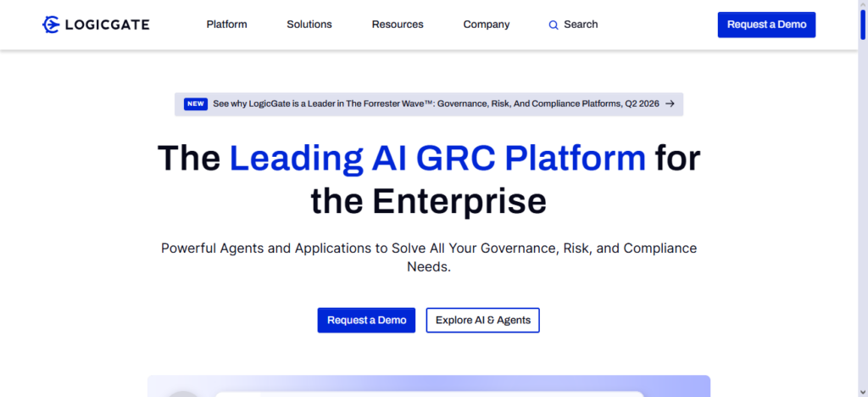The width and height of the screenshot is (868, 397).
Task: Click the arrow icon in Forrester banner
Action: (670, 103)
